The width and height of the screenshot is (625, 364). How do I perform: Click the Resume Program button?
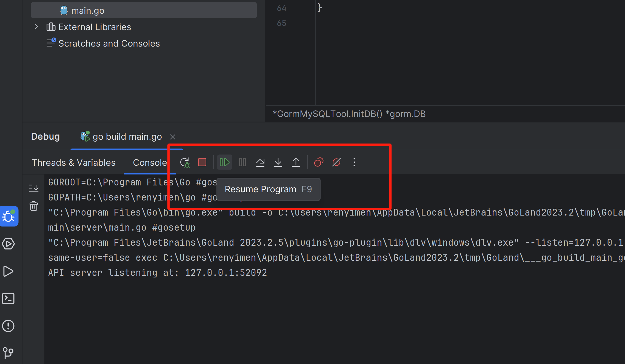tap(224, 162)
